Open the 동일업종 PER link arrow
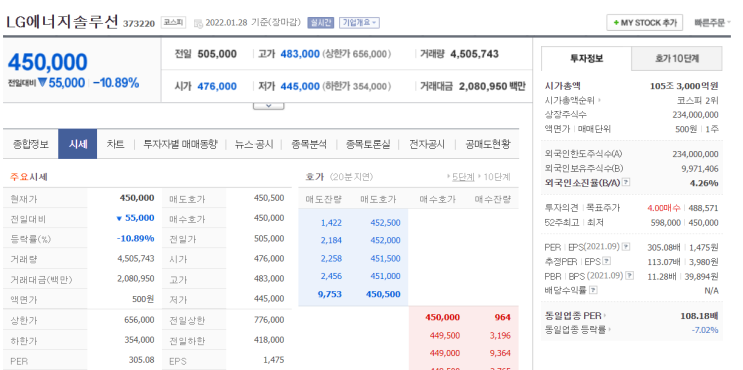The width and height of the screenshot is (743, 370). pos(605,316)
